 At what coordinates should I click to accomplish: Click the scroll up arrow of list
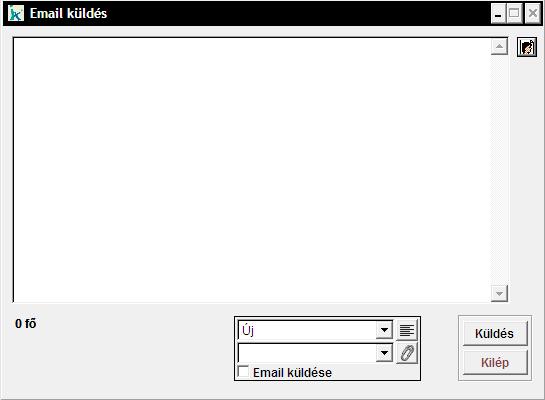coord(499,47)
